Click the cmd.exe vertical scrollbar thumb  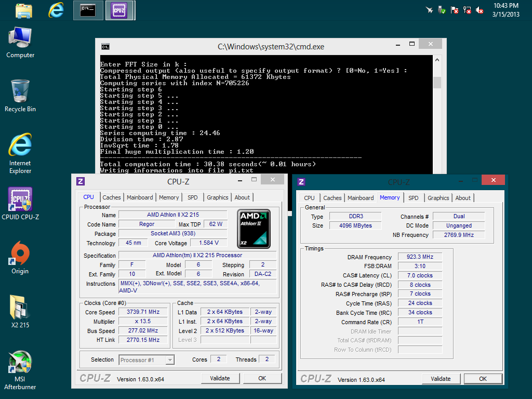point(437,83)
